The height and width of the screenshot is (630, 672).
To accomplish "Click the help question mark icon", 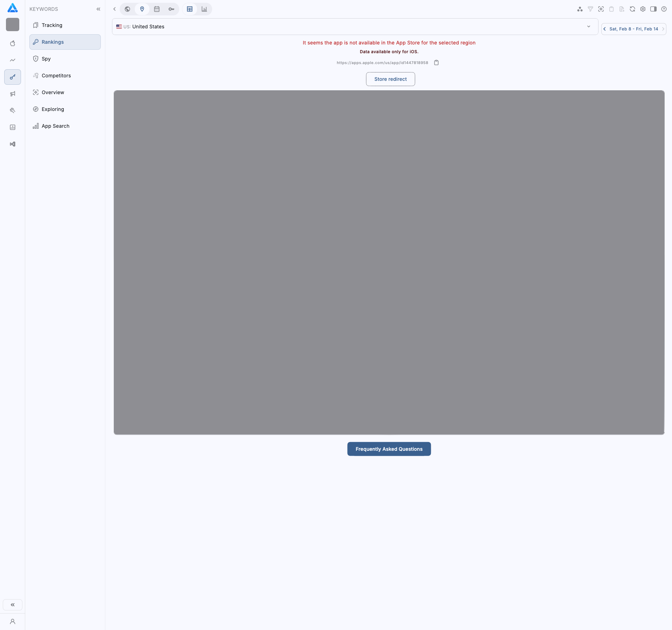I will point(664,9).
